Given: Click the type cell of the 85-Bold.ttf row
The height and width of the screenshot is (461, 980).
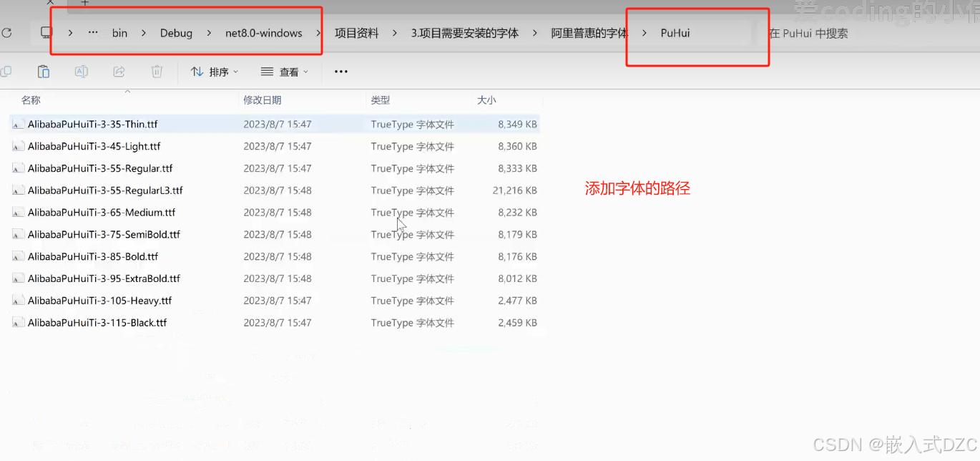Looking at the screenshot, I should [x=413, y=256].
